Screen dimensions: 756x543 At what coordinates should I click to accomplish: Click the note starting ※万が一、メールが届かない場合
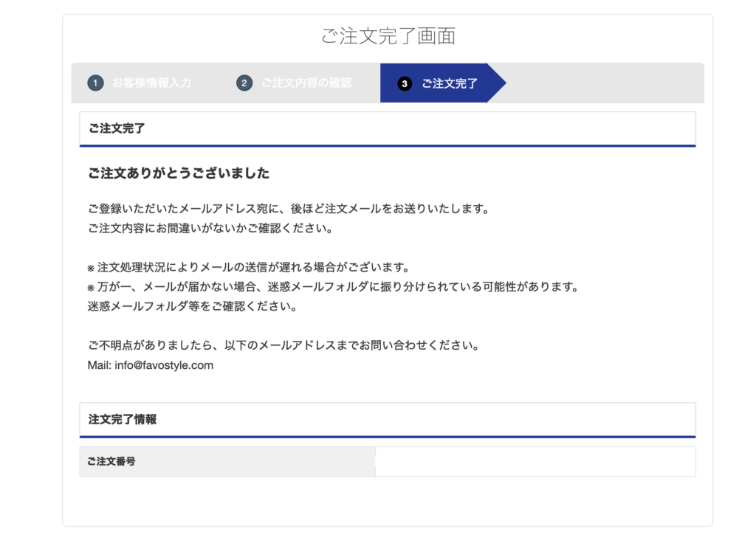coord(333,287)
